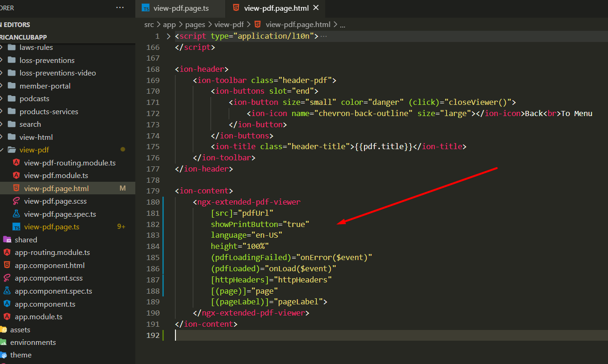
Task: Switch to the view-pdf.page.ts tab
Action: click(x=180, y=8)
